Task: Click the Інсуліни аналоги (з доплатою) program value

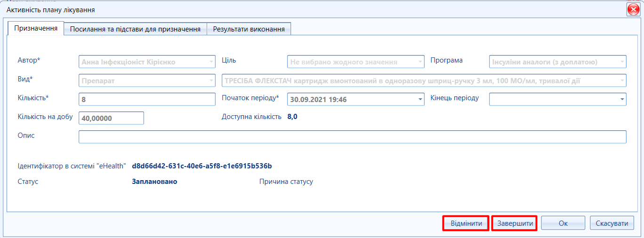Action: coord(545,62)
